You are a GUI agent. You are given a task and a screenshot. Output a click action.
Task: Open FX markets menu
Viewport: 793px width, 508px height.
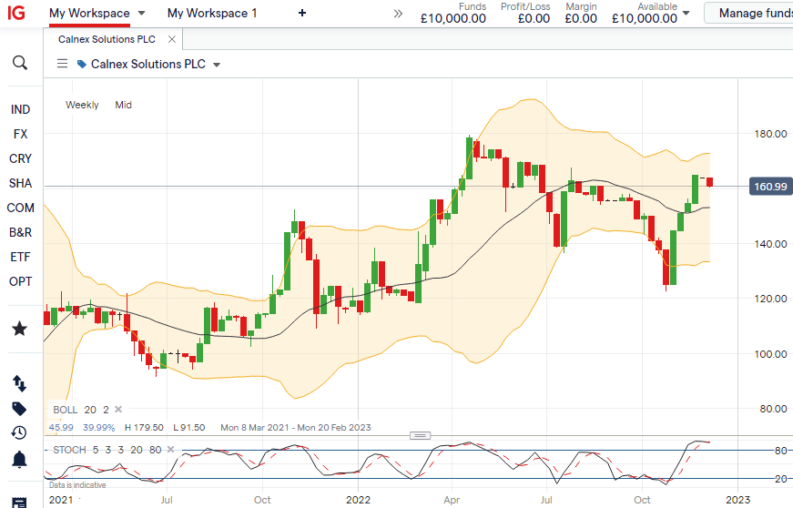click(x=20, y=134)
